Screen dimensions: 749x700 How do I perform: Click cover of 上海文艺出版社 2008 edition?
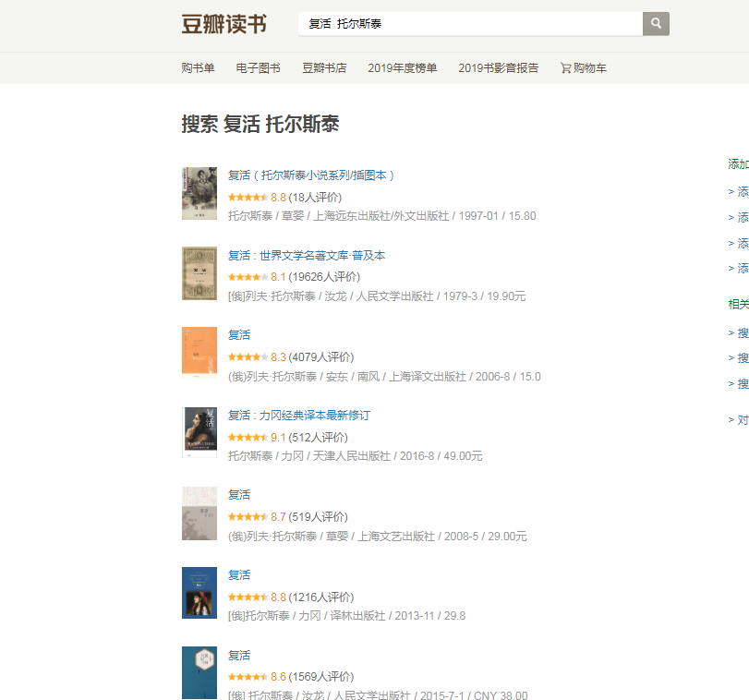click(199, 513)
